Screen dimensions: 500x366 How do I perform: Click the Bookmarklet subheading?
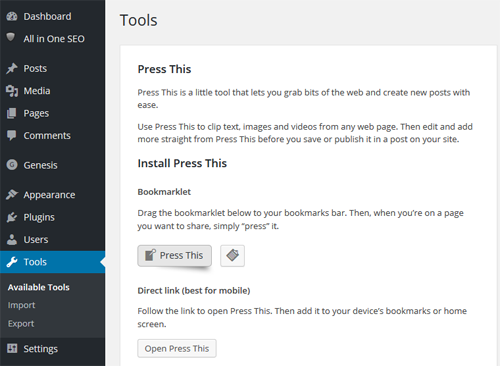click(164, 192)
